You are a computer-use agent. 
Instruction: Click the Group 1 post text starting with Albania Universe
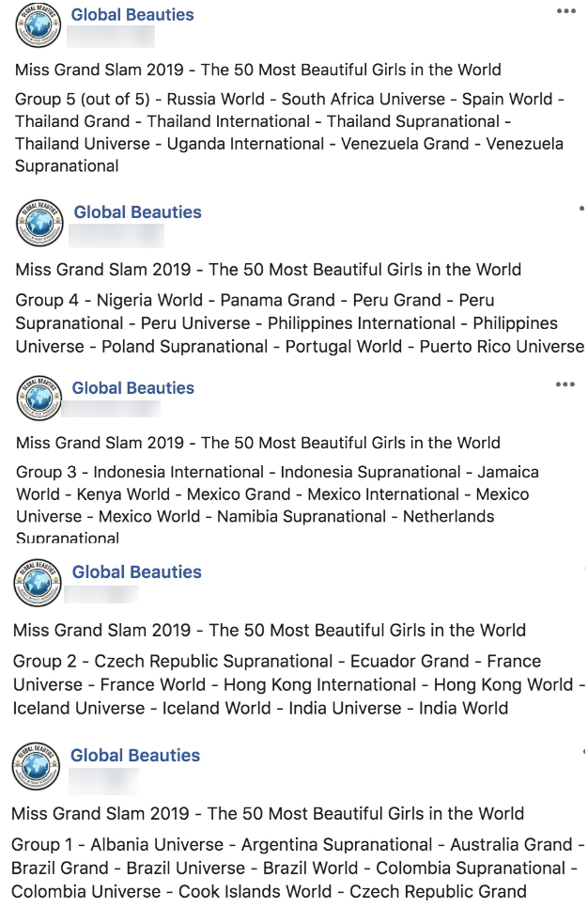click(x=298, y=868)
